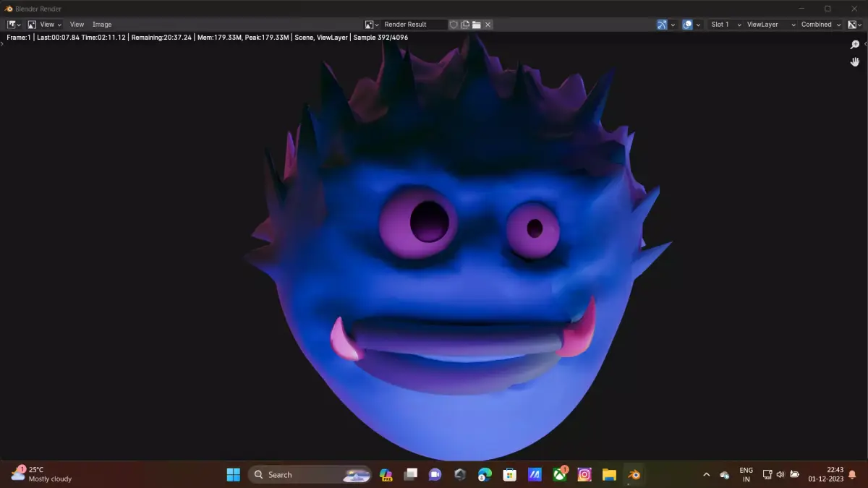Open the notification bell
Screen dimensions: 868x488
coord(853,475)
